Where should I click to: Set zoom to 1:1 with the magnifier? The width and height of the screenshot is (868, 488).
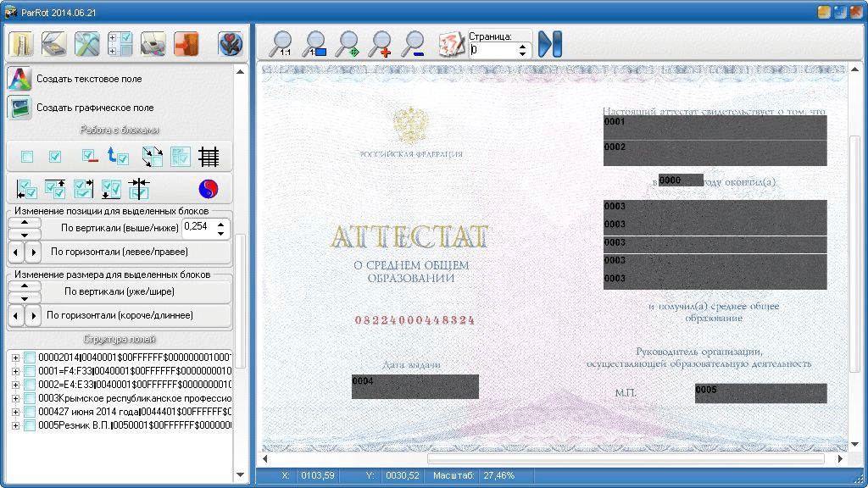tap(281, 44)
